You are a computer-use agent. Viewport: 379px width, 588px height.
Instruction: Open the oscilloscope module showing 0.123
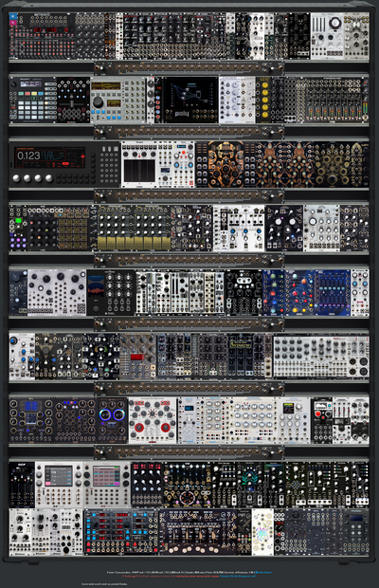click(x=64, y=164)
